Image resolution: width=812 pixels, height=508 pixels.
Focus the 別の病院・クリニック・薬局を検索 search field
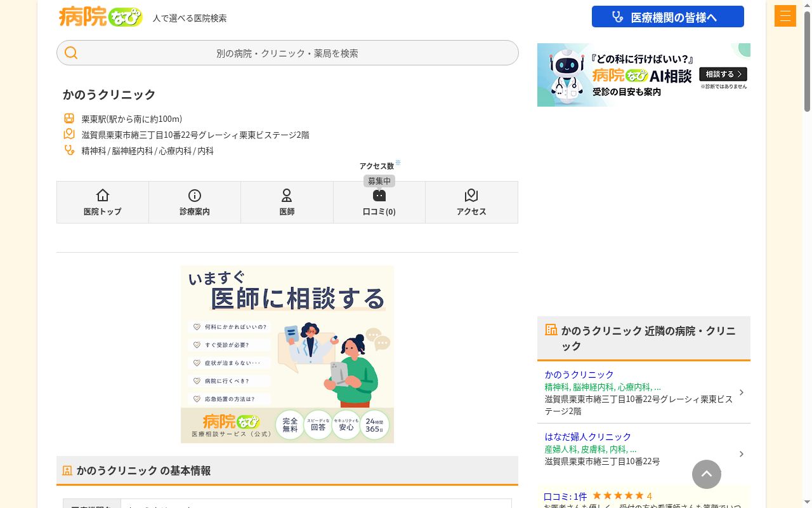(287, 53)
